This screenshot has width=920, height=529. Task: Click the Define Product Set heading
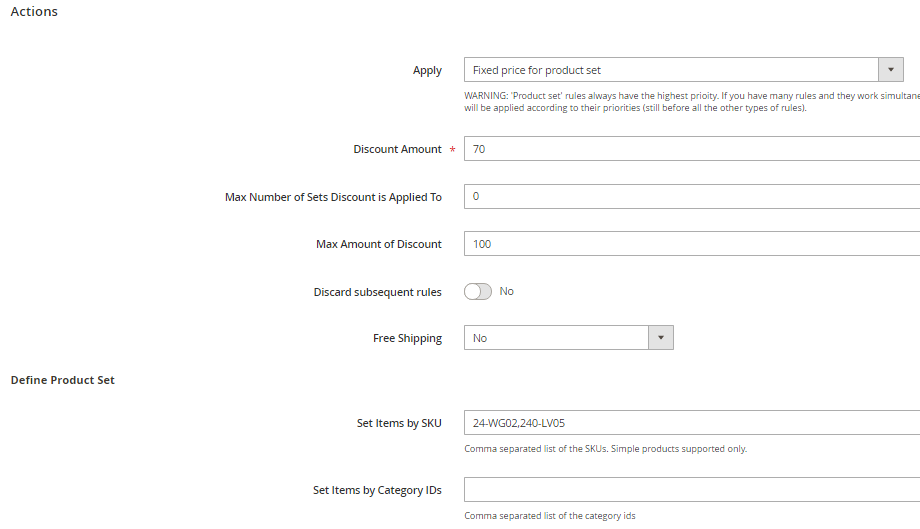click(x=62, y=380)
